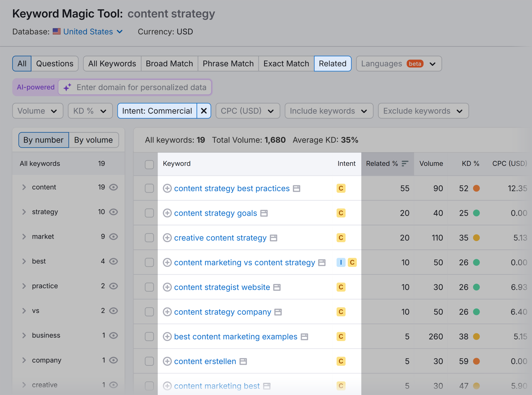Click the plus icon beside "content strategy best practices"
This screenshot has width=532, height=395.
coord(168,188)
